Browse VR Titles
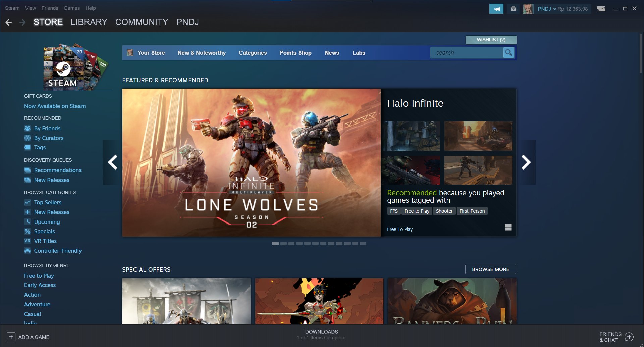 tap(45, 241)
